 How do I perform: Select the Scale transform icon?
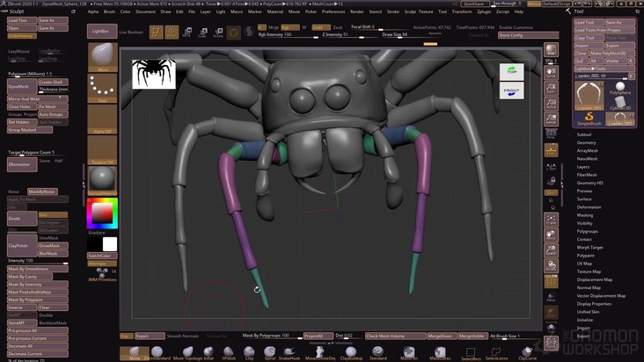[202, 32]
